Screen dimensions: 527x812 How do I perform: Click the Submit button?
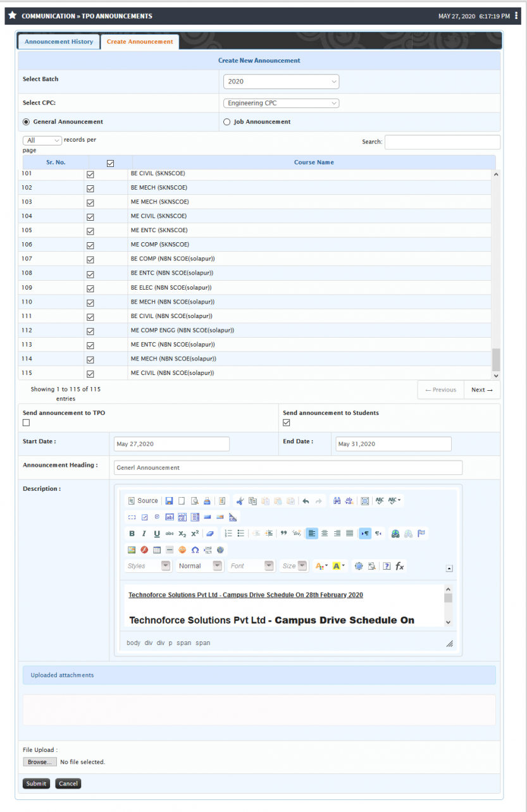36,784
